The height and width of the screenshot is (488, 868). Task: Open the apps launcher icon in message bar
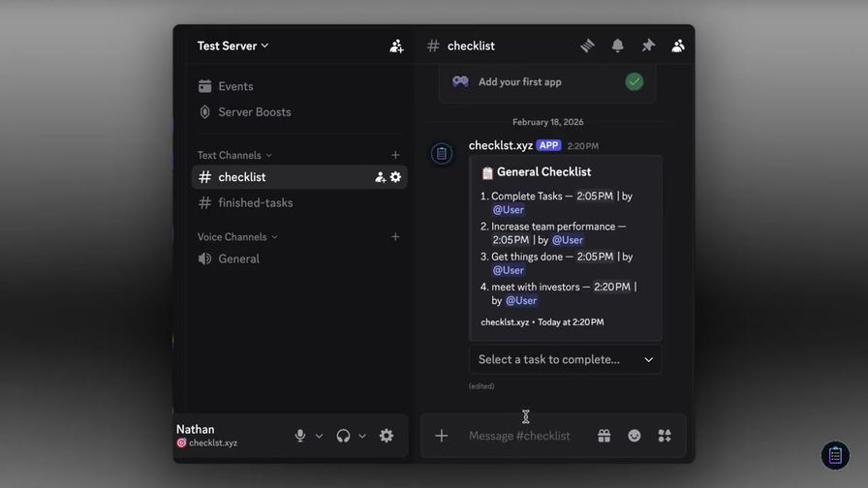click(665, 436)
